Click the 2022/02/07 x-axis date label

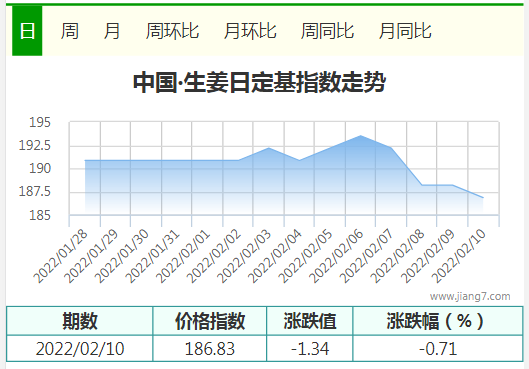pos(367,256)
